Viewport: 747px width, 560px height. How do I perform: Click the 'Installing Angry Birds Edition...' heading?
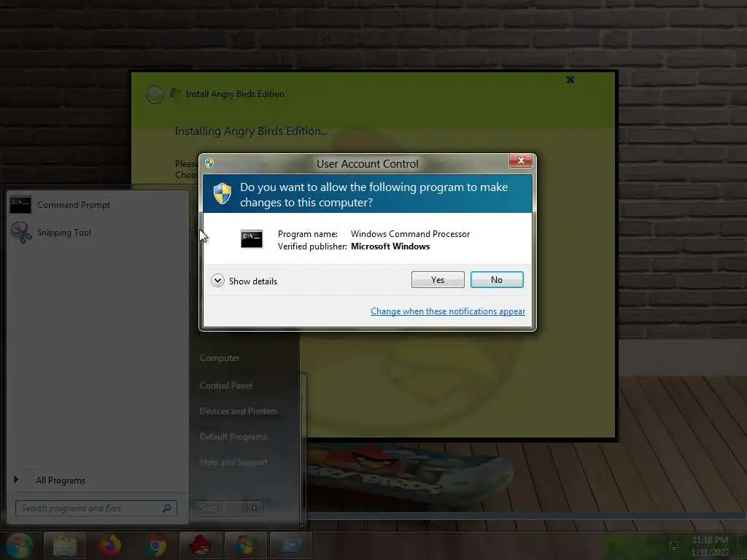pos(251,131)
